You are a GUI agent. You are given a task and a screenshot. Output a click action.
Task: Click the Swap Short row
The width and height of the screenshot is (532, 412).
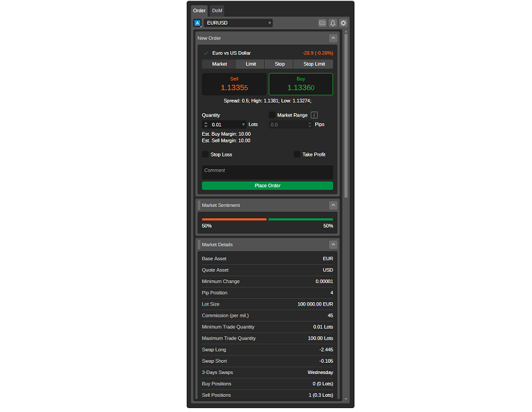[x=267, y=361]
